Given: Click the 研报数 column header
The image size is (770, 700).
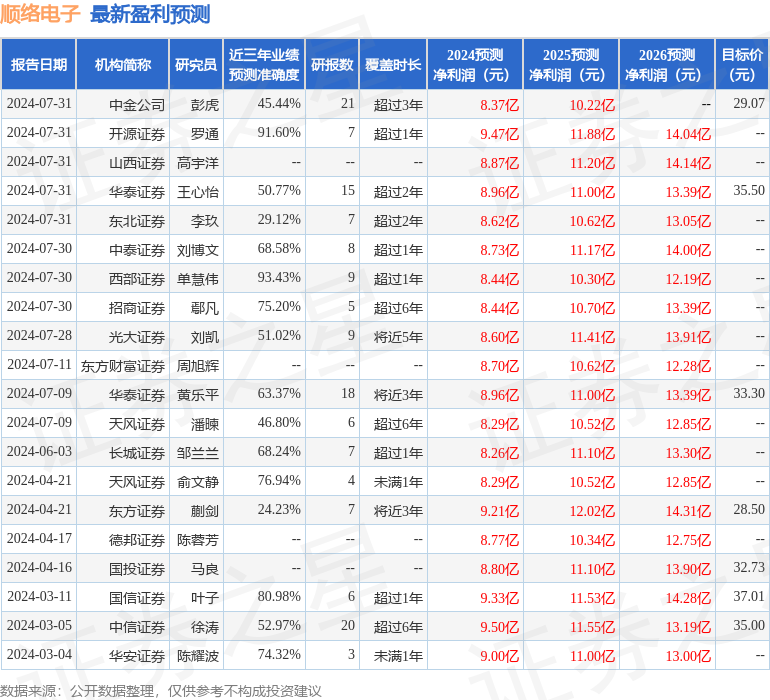Looking at the screenshot, I should 332,64.
